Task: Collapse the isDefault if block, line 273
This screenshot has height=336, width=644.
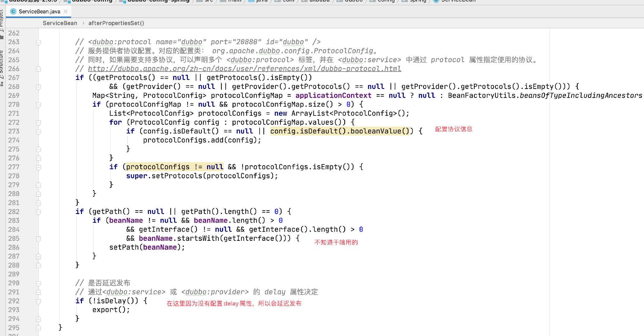Action: 38,132
